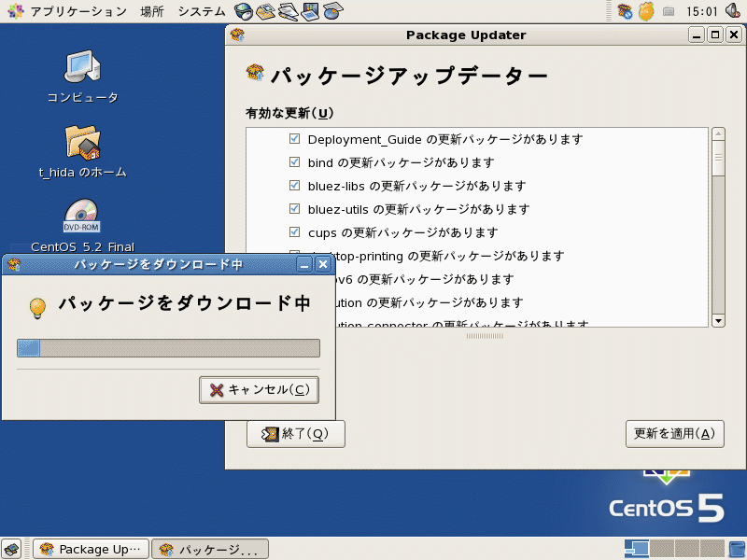Switch to the third workspace in the switcher

pyautogui.click(x=687, y=549)
